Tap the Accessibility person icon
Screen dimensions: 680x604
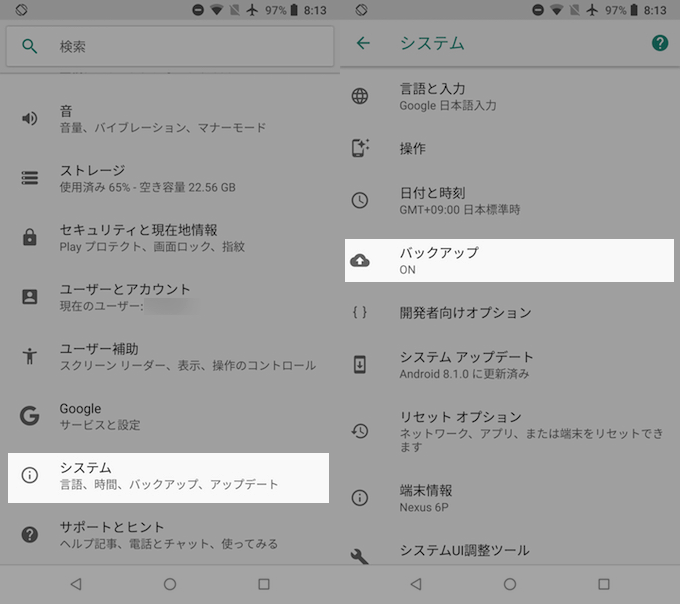coord(30,356)
